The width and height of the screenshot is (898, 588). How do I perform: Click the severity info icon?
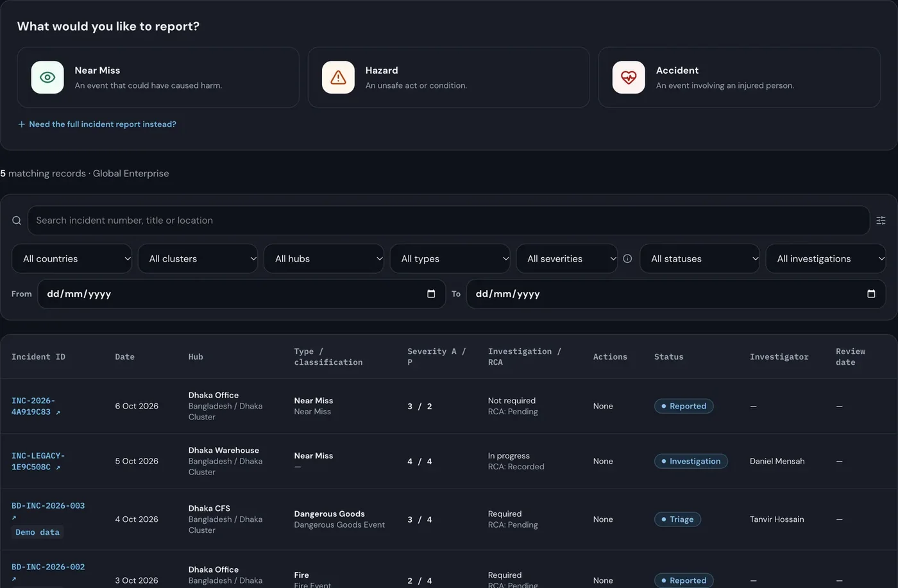click(627, 258)
